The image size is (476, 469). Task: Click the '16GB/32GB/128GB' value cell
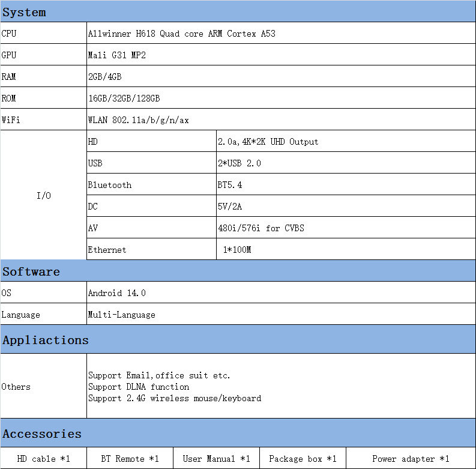(281, 98)
